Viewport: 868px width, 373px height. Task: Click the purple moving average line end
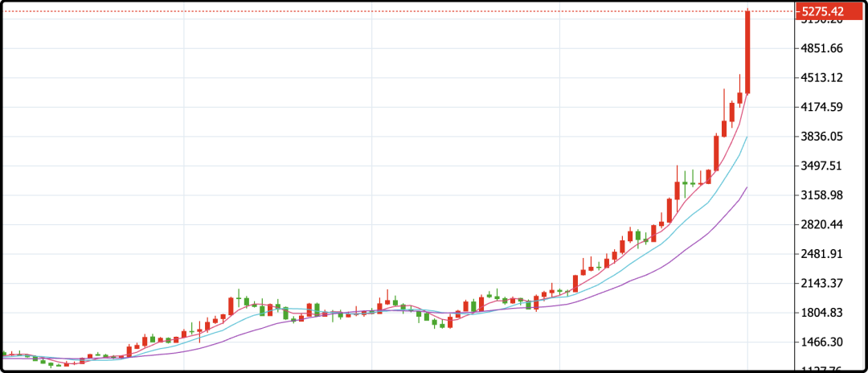[747, 188]
